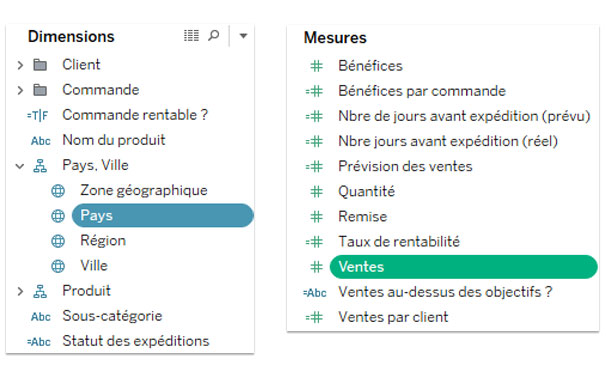Click the number icon next to Quantité
The image size is (606, 374).
[317, 192]
